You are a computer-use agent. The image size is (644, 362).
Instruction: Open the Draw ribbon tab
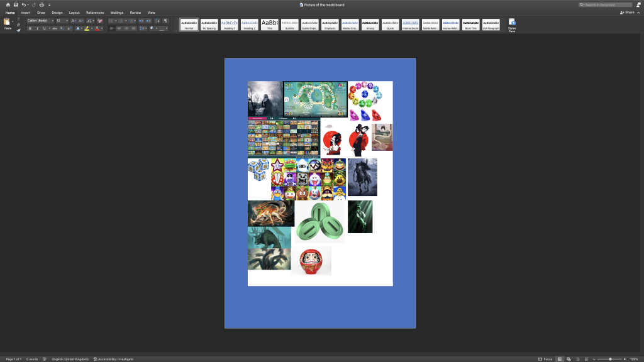click(x=41, y=13)
